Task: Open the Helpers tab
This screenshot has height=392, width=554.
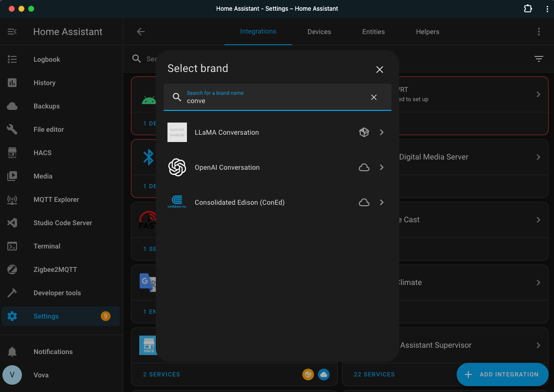Action: 427,32
